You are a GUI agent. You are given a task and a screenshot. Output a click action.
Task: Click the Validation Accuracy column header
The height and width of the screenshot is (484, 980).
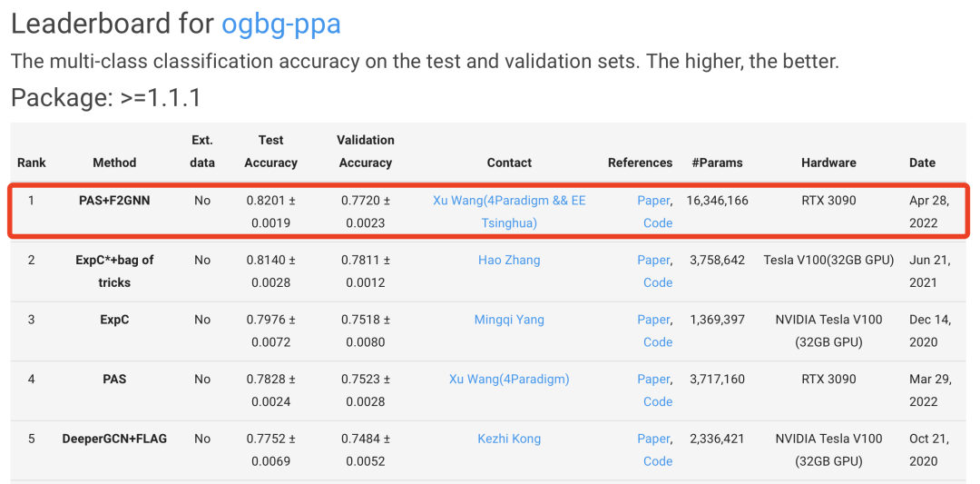click(366, 152)
